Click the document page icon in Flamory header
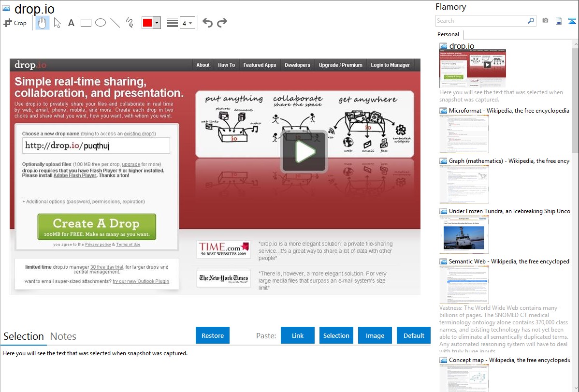This screenshot has height=392, width=579. [559, 21]
